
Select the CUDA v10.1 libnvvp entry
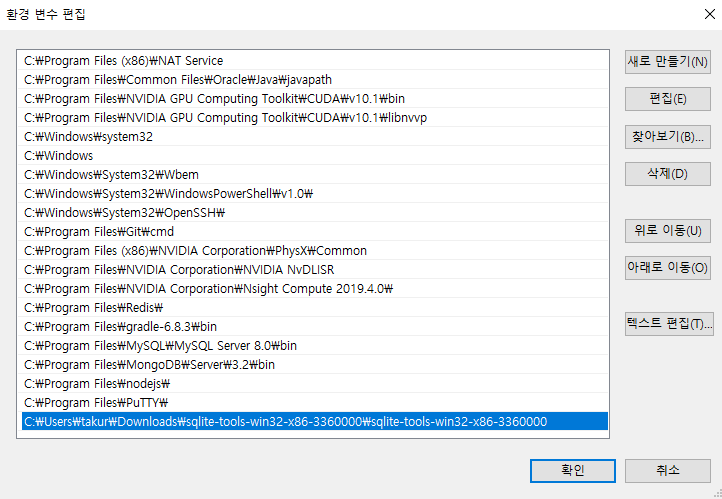coord(314,118)
